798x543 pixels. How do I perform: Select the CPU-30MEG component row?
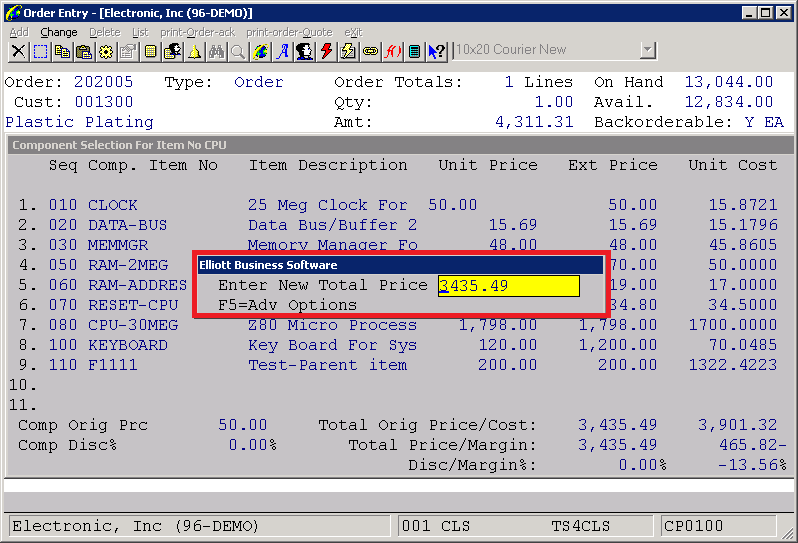click(x=398, y=325)
